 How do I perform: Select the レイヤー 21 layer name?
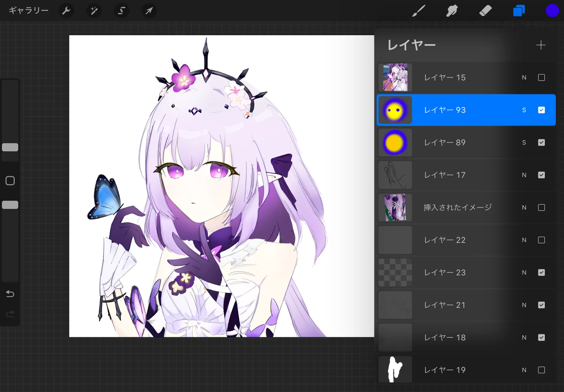(x=445, y=305)
